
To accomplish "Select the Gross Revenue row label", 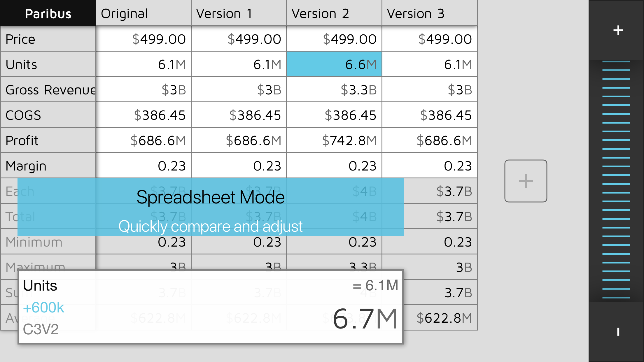I will point(48,90).
